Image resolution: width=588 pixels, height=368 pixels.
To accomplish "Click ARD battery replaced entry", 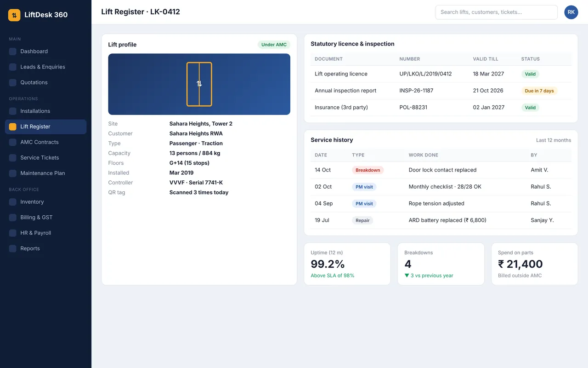I will 447,220.
